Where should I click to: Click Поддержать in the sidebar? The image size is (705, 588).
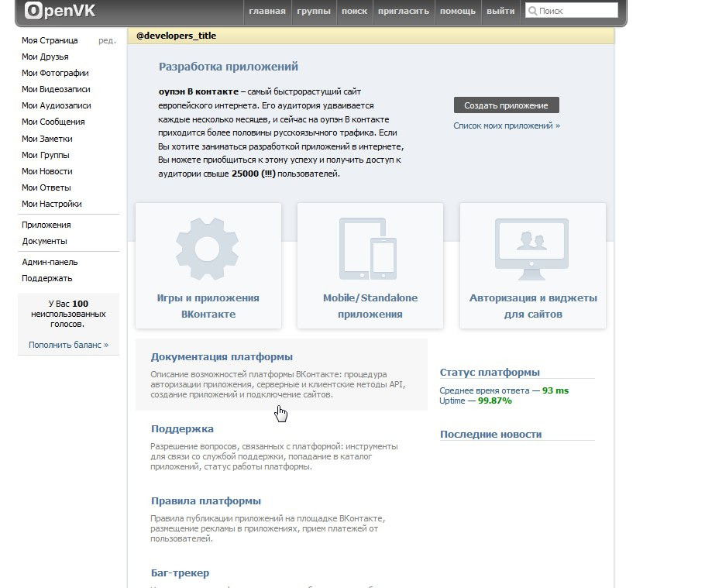pyautogui.click(x=46, y=278)
